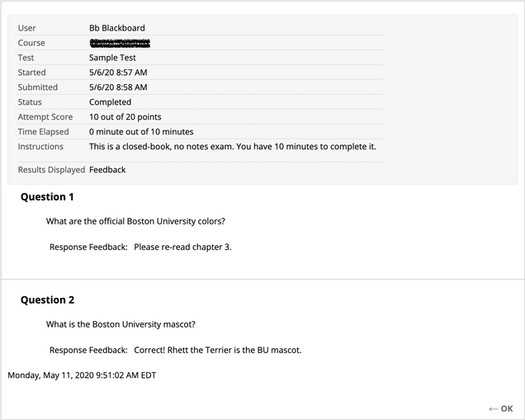Click the Question 2 heading
Image resolution: width=525 pixels, height=420 pixels.
47,300
